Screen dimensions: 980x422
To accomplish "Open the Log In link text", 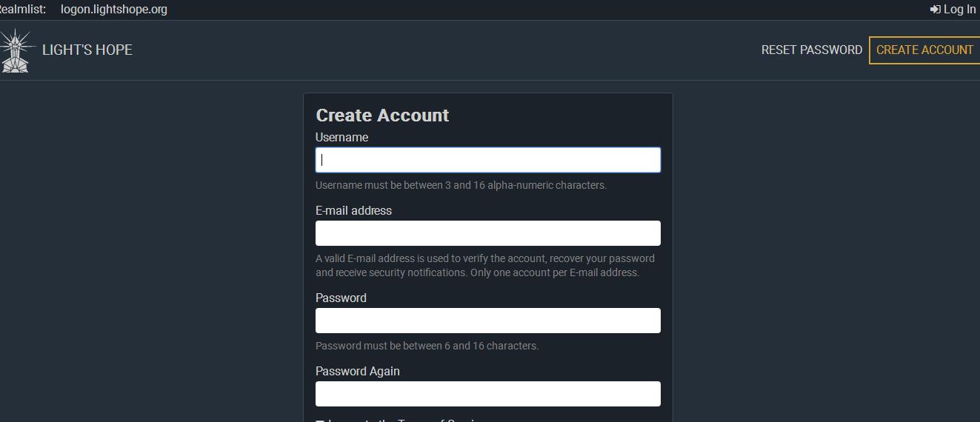I will click(959, 10).
